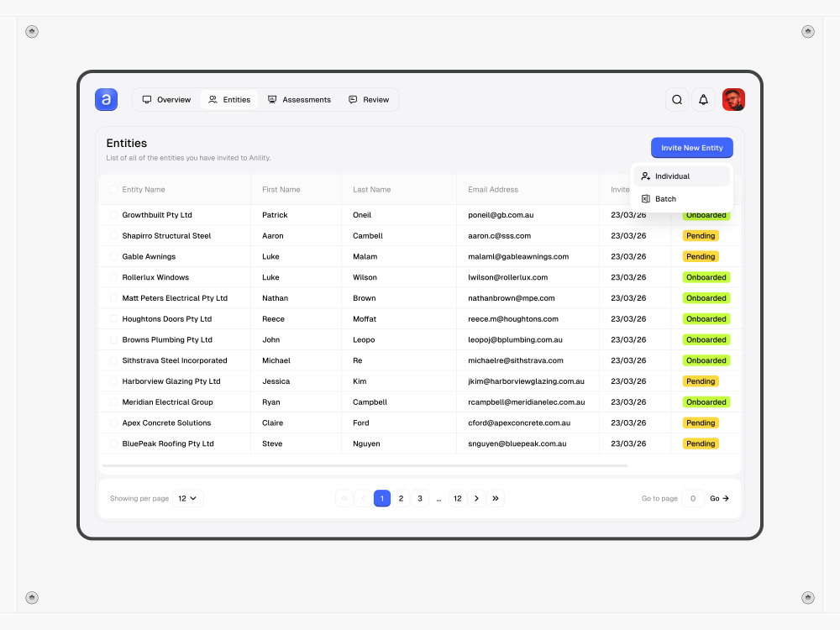Click Onboarded badge for Meridian Electrical Group
Screen dimensions: 840x630
706,402
